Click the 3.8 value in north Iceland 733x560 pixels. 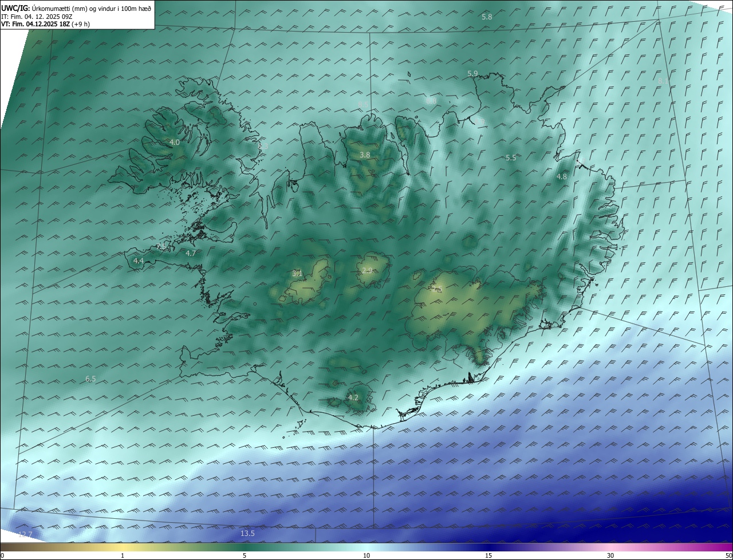(x=365, y=155)
